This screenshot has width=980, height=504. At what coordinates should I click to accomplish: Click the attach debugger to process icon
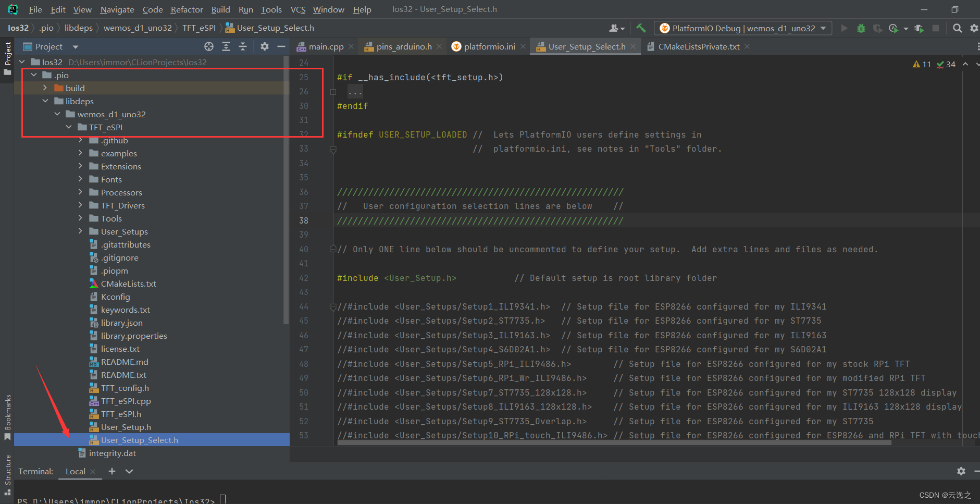point(919,28)
